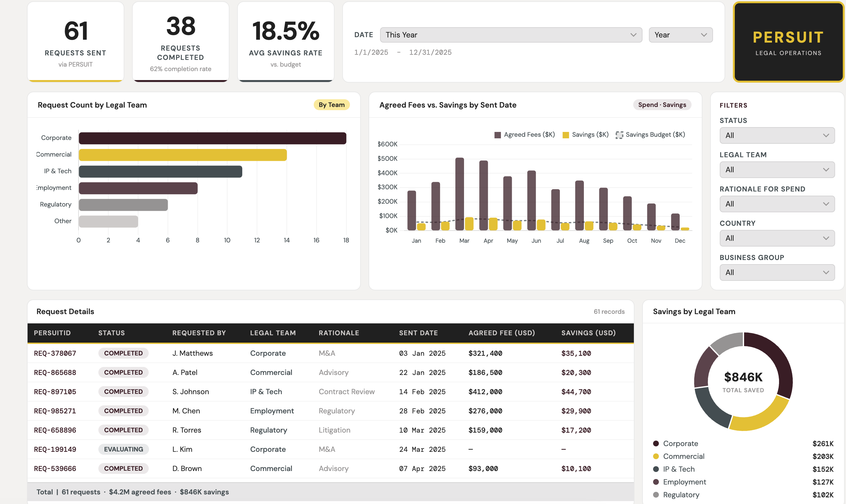Click the By Team badge button
Image resolution: width=846 pixels, height=504 pixels.
click(x=331, y=105)
